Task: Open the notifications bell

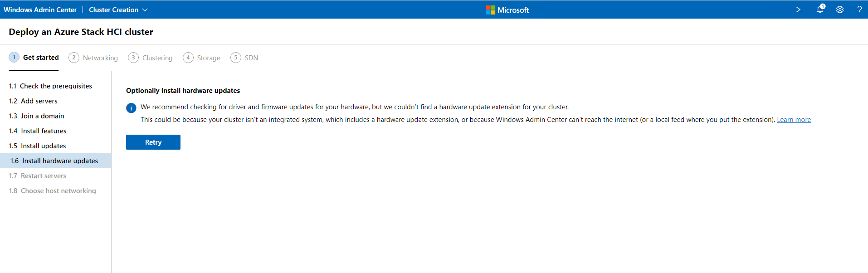Action: click(x=820, y=10)
